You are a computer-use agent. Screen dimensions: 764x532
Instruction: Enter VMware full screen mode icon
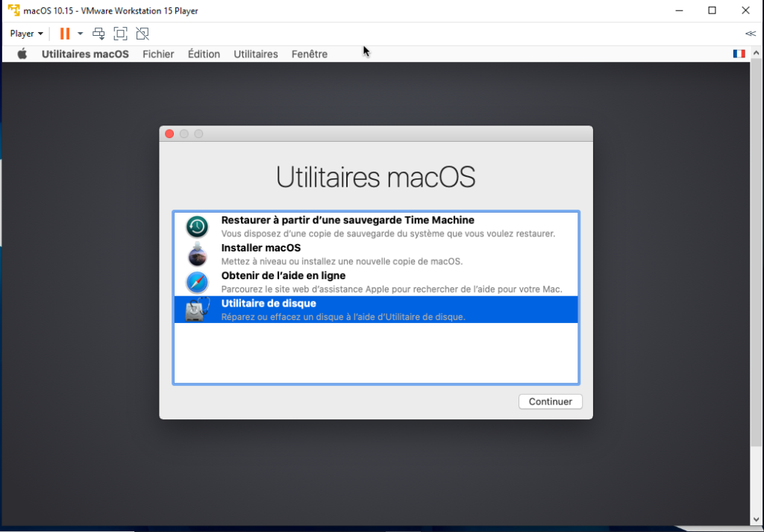coord(120,34)
